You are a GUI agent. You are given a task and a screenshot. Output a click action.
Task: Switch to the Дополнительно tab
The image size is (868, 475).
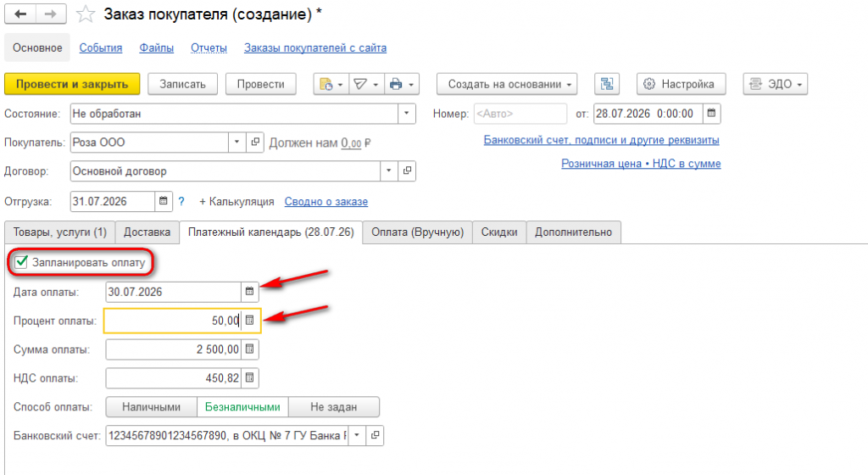click(574, 232)
